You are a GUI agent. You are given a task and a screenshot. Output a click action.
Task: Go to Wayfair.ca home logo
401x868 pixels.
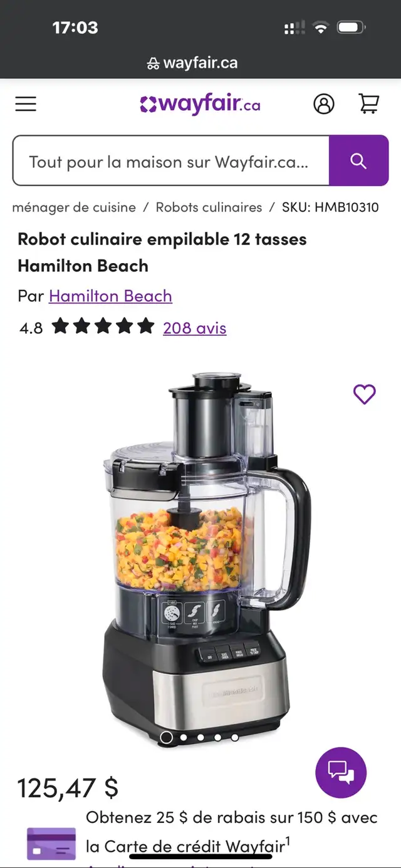200,104
